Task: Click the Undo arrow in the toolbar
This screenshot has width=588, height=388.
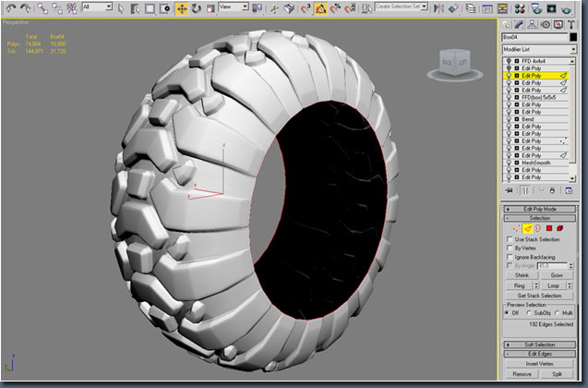Action: tap(11, 8)
